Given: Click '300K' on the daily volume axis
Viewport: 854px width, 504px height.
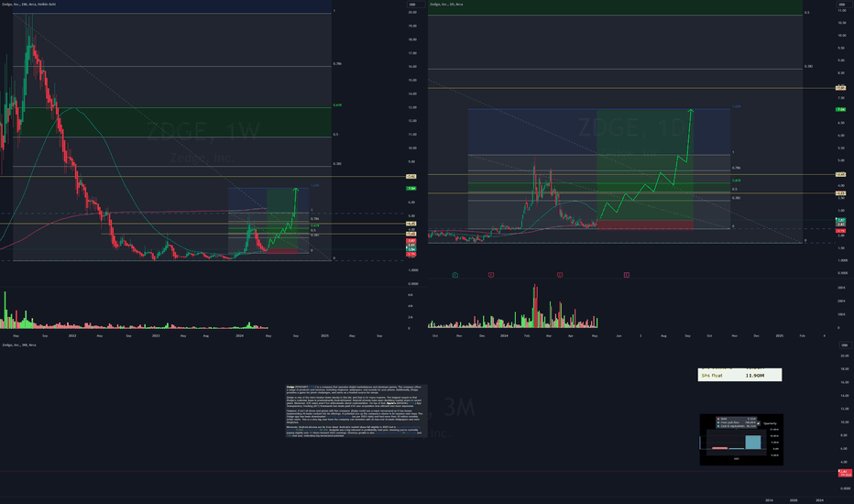Looking at the screenshot, I should 841,287.
